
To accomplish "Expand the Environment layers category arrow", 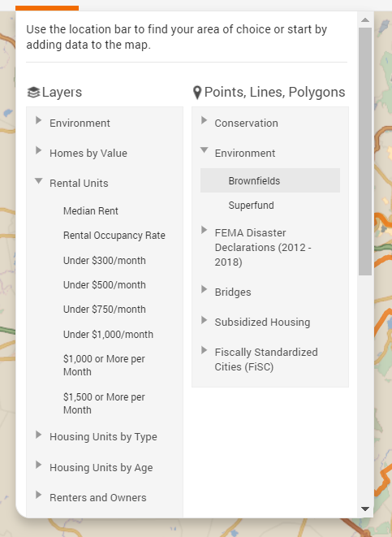I will click(39, 120).
